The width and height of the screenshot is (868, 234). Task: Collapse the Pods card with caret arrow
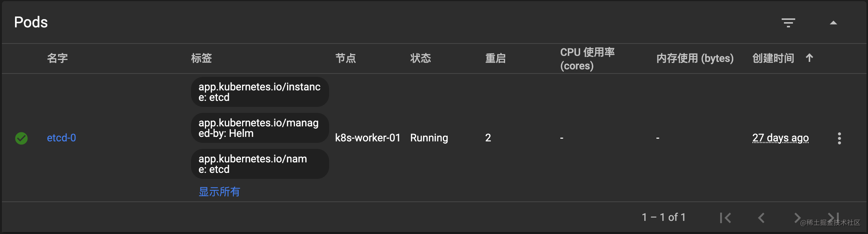click(x=833, y=23)
